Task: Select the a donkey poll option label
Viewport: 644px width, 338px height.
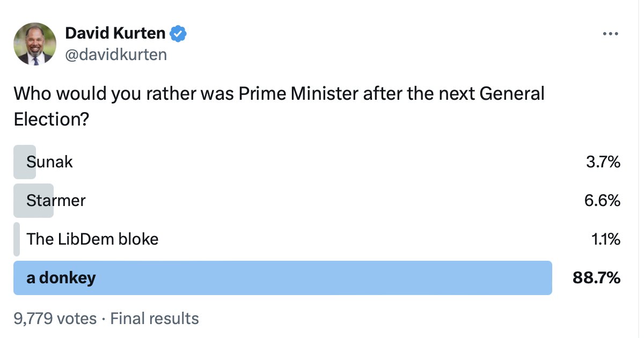Action: click(61, 278)
